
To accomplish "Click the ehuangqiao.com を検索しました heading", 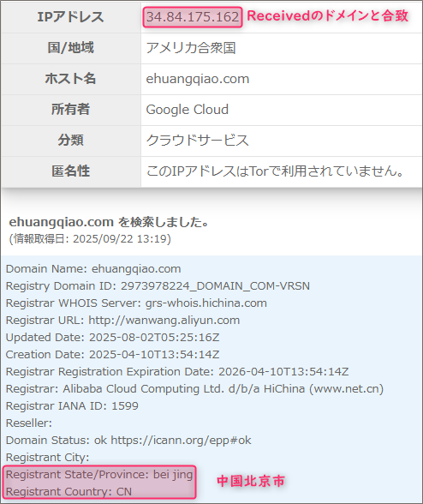I will point(110,222).
